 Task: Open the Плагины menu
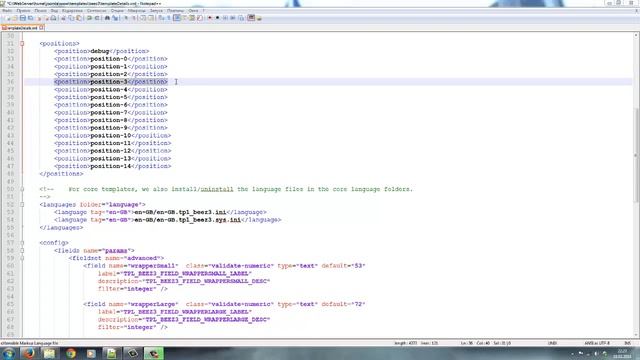[x=175, y=11]
